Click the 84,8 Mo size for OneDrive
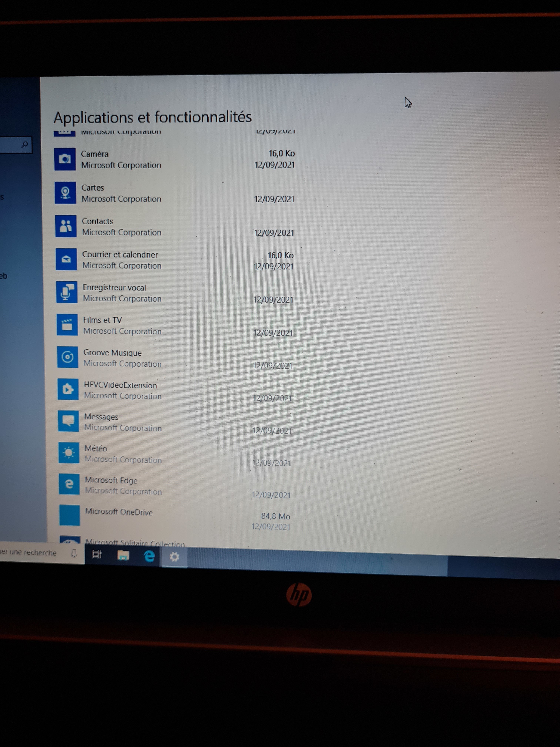 click(x=276, y=516)
